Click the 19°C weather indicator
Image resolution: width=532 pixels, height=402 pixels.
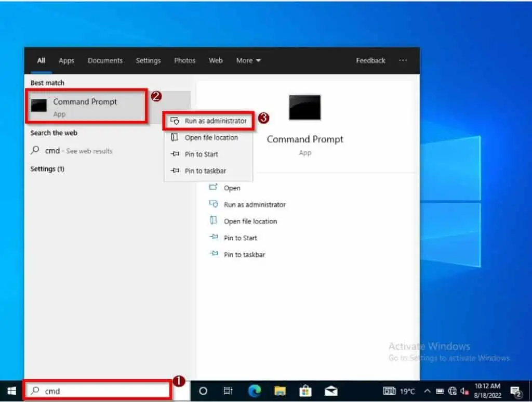coord(407,392)
